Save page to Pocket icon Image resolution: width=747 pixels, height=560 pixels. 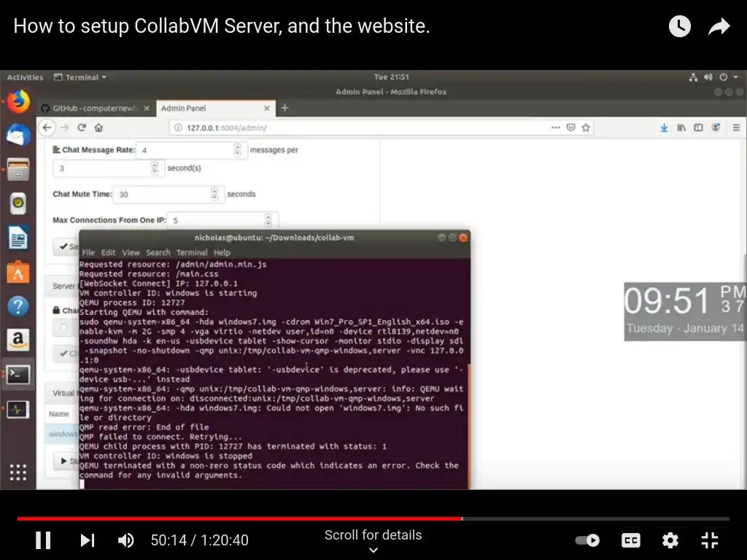[x=570, y=127]
